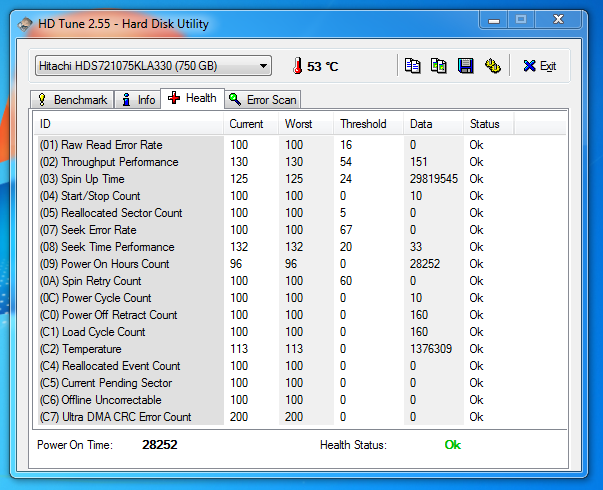Click the copy text to clipboard icon
Screen dimensions: 603x490
coord(412,66)
